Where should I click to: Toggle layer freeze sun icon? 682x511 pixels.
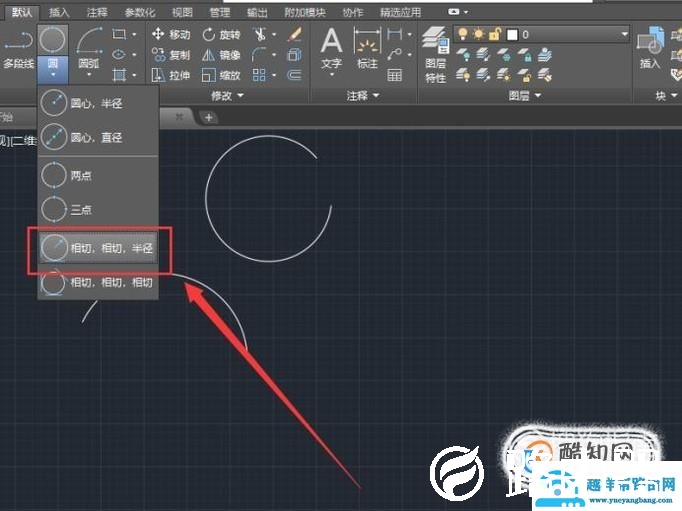(x=479, y=34)
